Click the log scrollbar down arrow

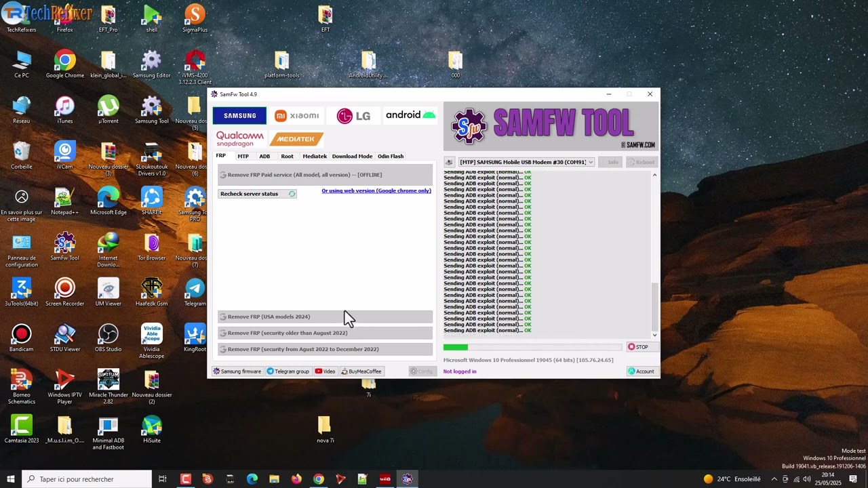point(654,335)
